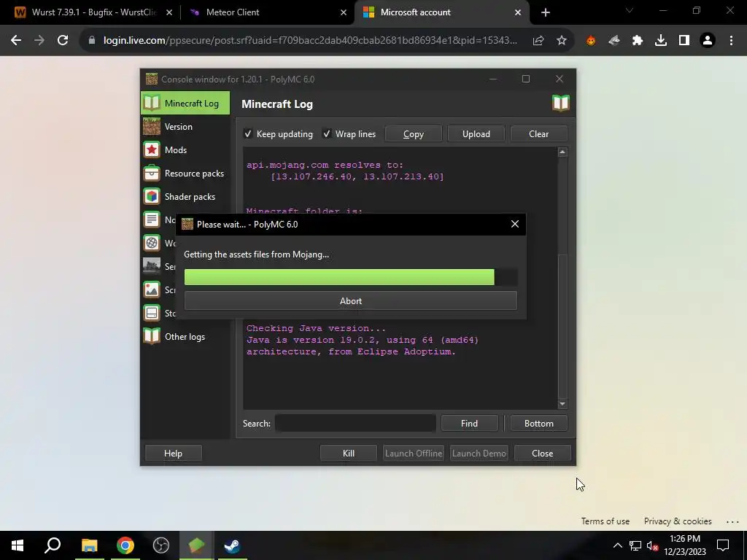Close the Please wait dialog
Image resolution: width=747 pixels, height=560 pixels.
515,225
